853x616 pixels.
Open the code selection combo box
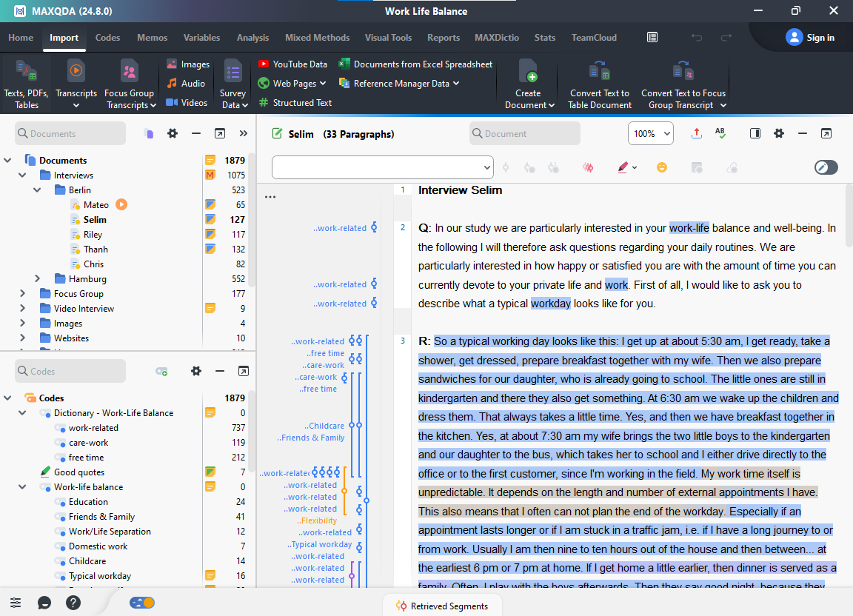coord(382,167)
